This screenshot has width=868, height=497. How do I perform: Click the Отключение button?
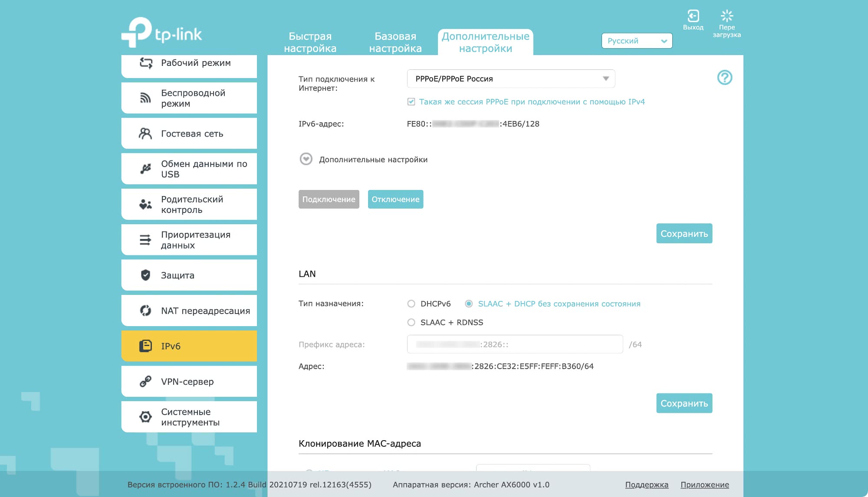pyautogui.click(x=395, y=199)
